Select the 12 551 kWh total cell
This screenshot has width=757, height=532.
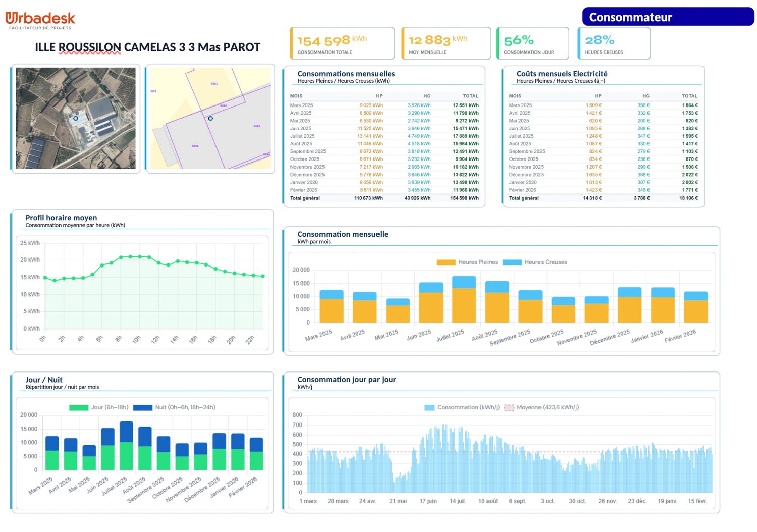(x=466, y=105)
